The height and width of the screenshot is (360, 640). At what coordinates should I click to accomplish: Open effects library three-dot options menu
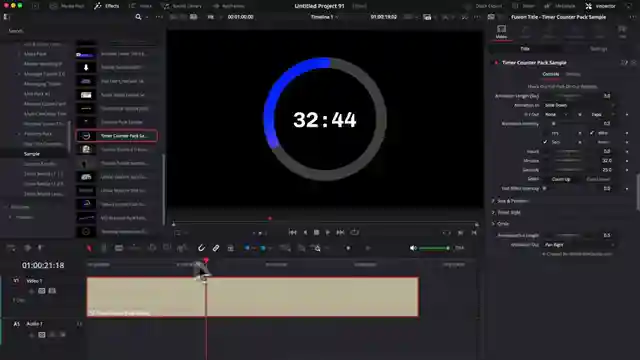click(x=159, y=17)
